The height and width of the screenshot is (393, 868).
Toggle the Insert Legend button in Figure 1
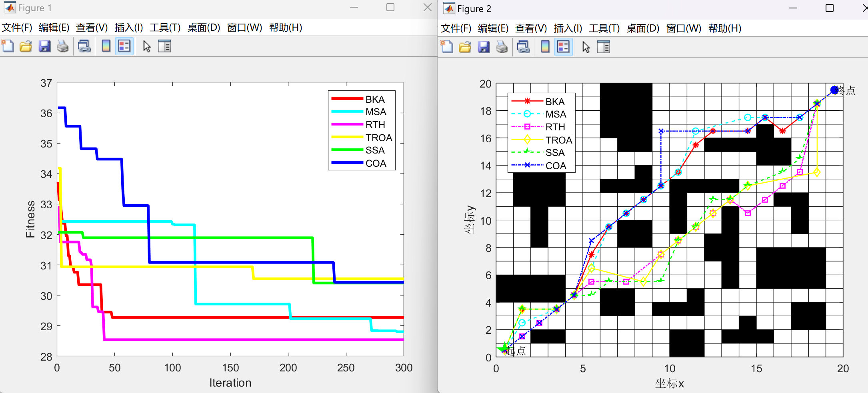click(124, 46)
